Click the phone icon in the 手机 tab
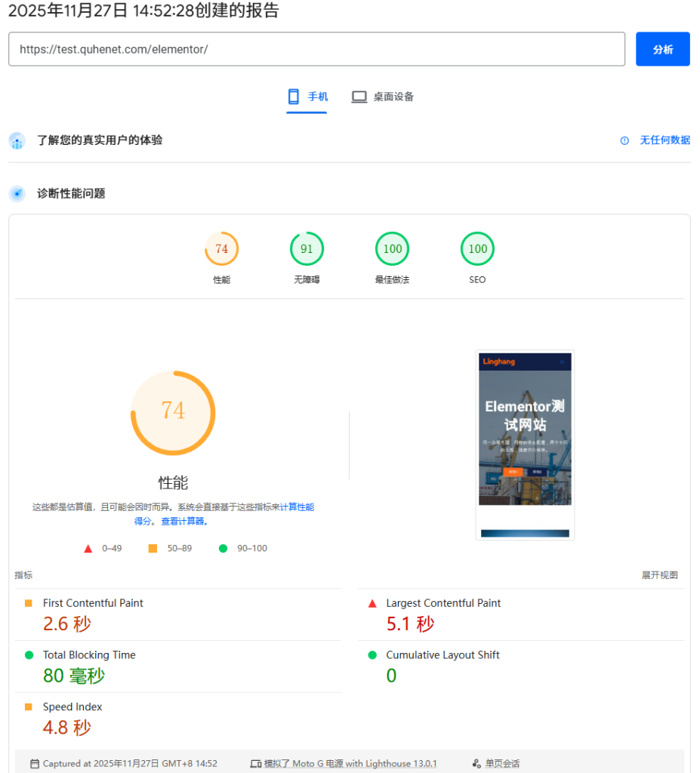The image size is (700, 773). click(294, 97)
